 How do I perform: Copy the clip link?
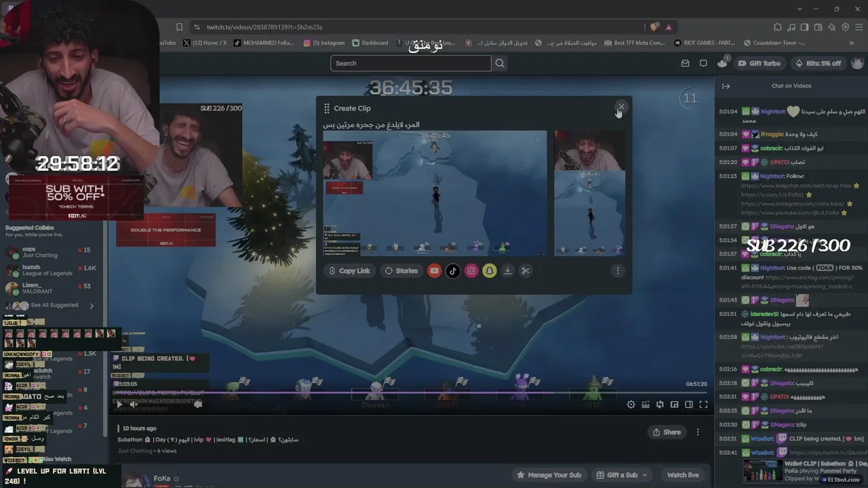pyautogui.click(x=349, y=270)
